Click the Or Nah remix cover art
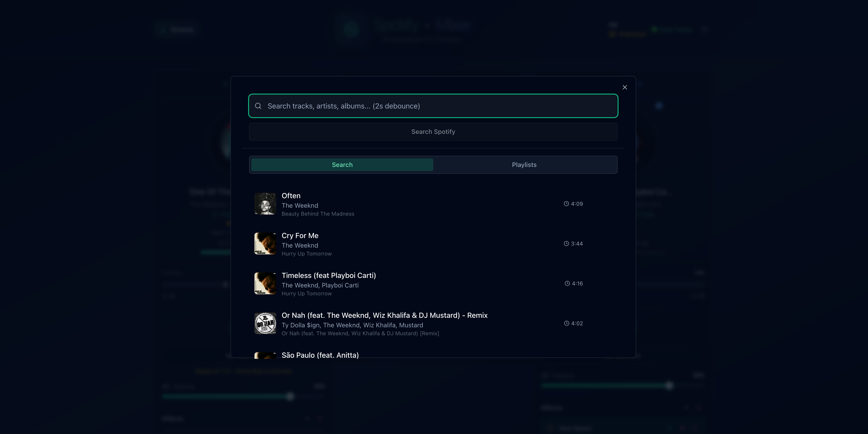Image resolution: width=868 pixels, height=434 pixels. 265,323
